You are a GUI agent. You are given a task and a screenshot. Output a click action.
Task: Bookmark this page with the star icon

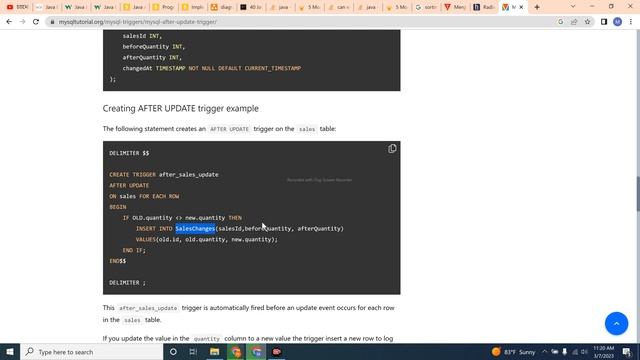pyautogui.click(x=587, y=22)
